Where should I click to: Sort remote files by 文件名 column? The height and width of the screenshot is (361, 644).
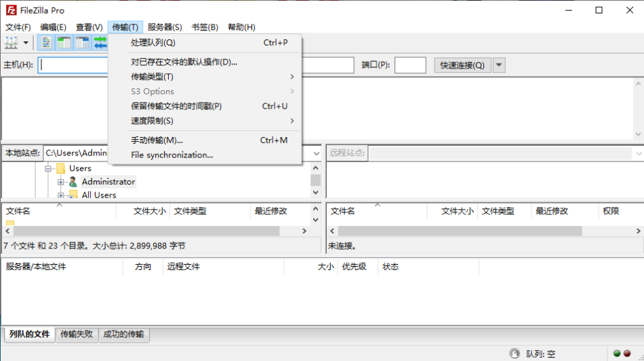[x=378, y=211]
